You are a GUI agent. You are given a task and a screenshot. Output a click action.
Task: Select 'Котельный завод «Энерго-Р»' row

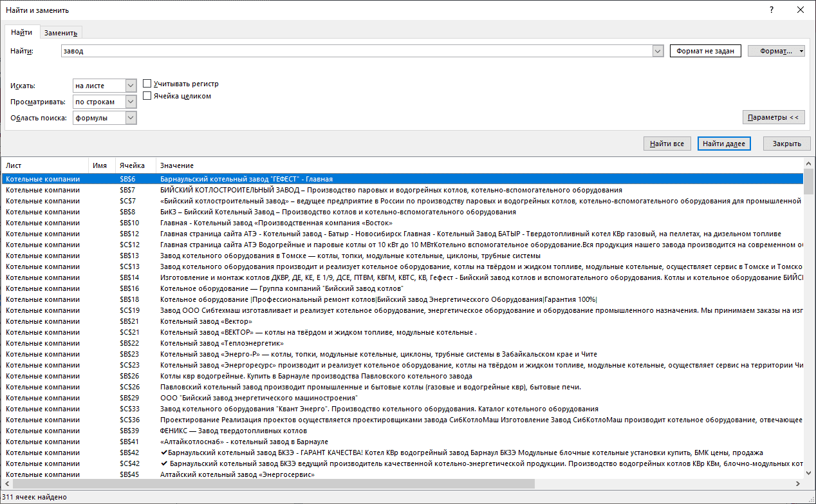(x=402, y=354)
